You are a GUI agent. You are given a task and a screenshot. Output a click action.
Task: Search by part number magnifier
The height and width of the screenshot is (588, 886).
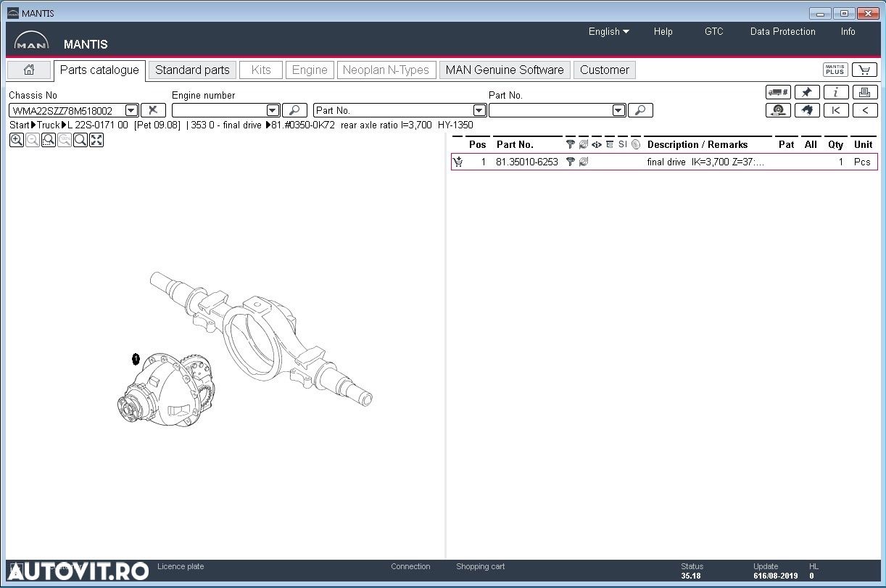point(640,110)
